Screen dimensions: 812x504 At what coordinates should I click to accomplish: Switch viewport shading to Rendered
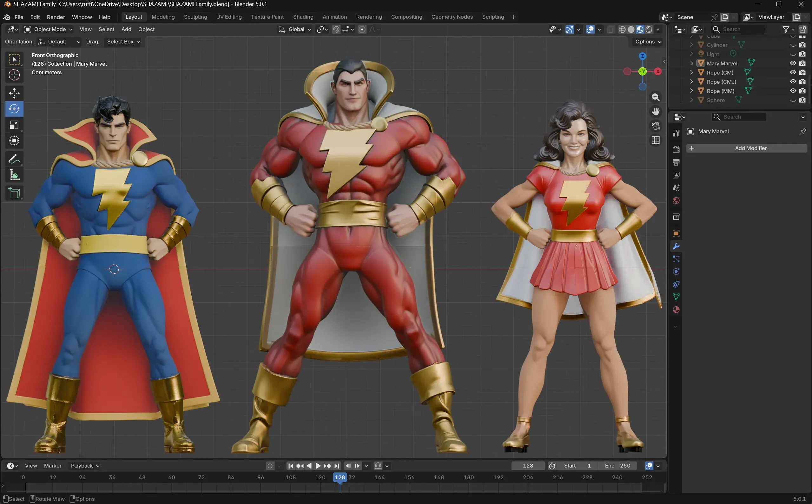(x=649, y=29)
